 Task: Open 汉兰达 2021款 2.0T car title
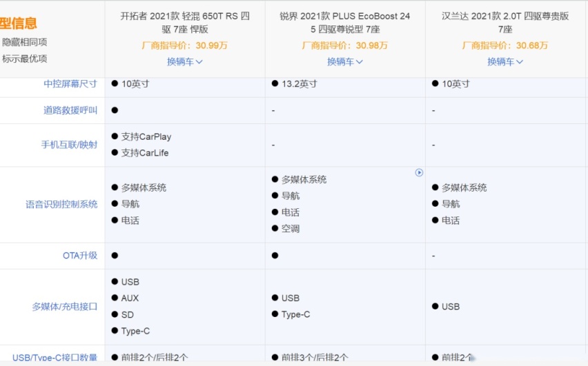click(505, 23)
